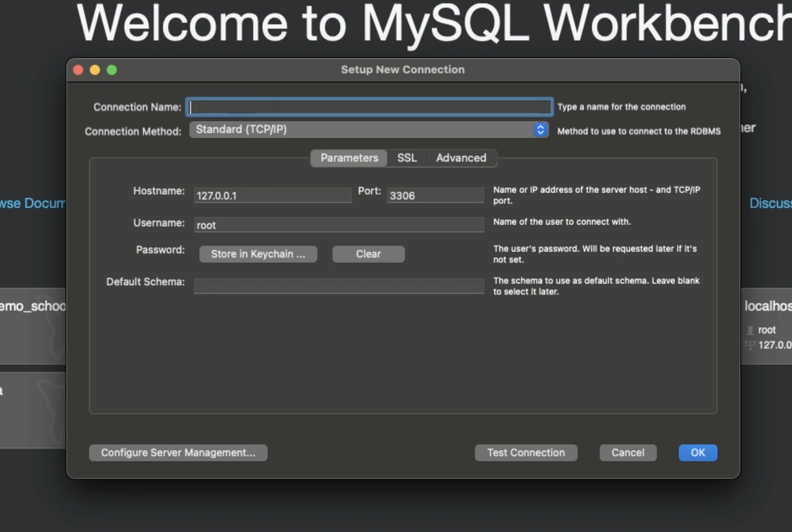Click 'The schema to use as default' hint
Viewport: 792px width, 532px height.
597,286
